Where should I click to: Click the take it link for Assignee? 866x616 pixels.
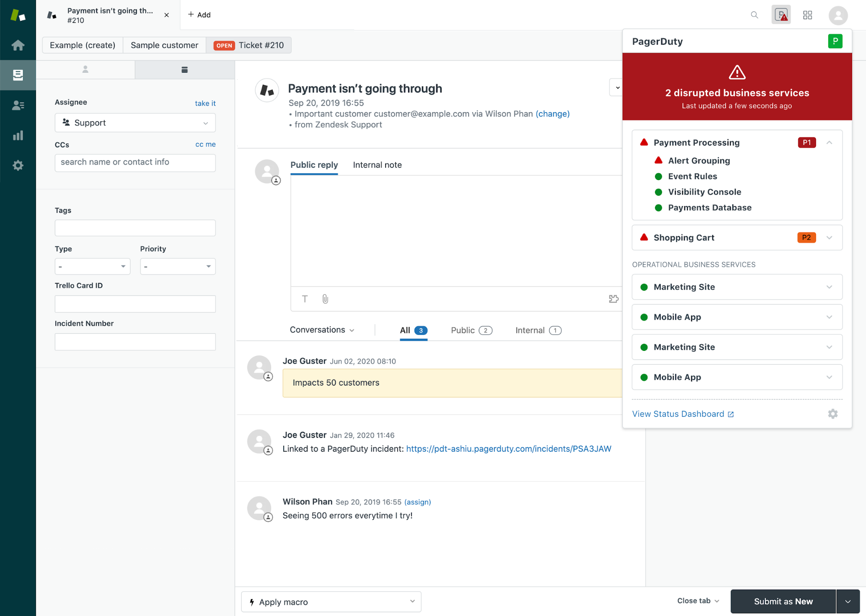(x=205, y=103)
